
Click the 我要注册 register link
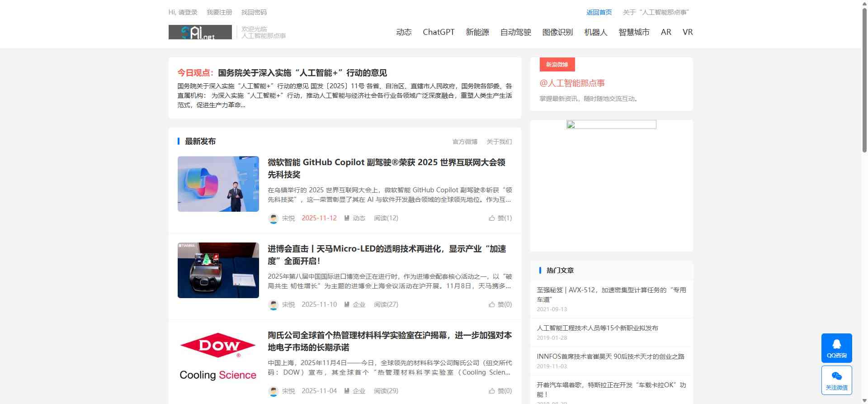coord(219,12)
